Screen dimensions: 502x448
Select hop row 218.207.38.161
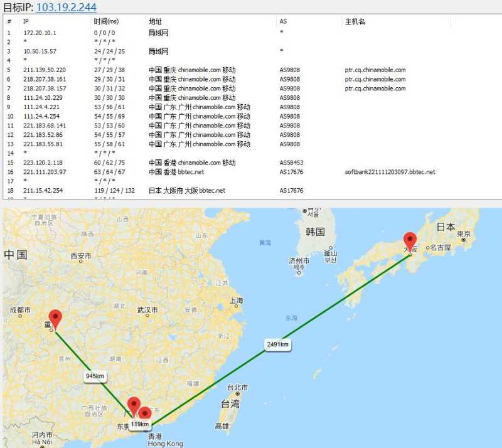(252, 79)
